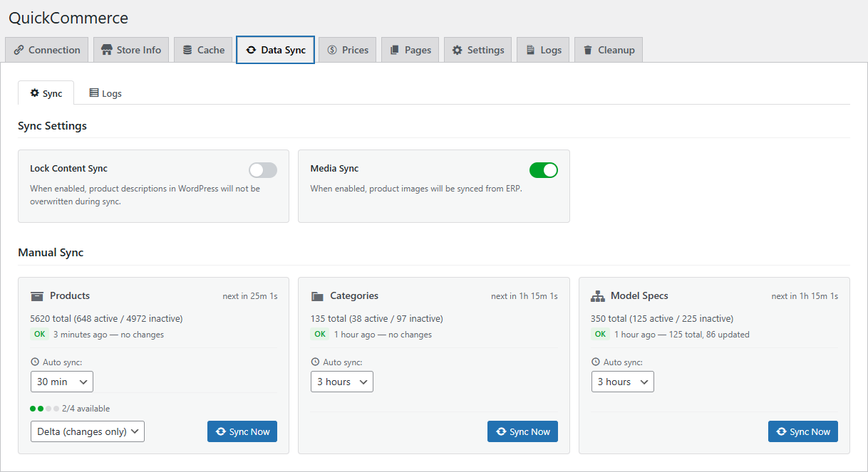868x472 pixels.
Task: Select the Data Sync tab
Action: point(275,50)
